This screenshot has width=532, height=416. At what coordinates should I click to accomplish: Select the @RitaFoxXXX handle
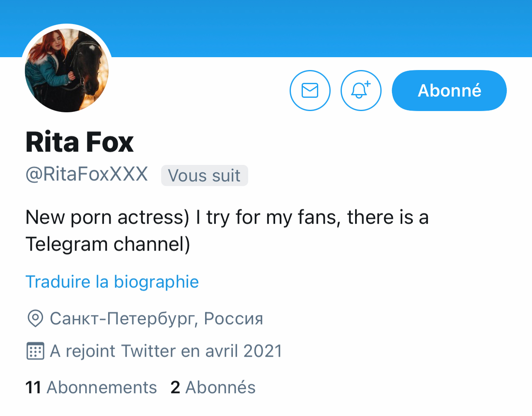pyautogui.click(x=87, y=174)
